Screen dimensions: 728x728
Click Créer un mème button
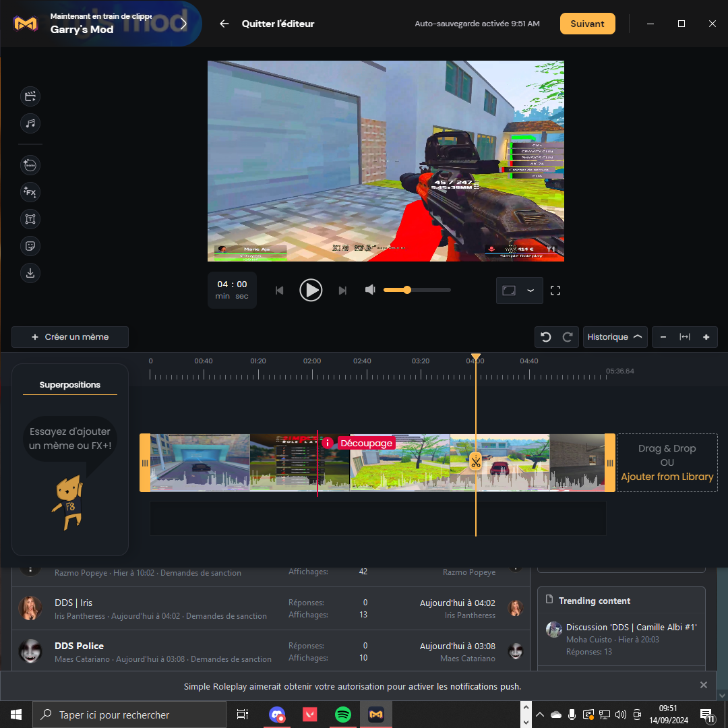[x=70, y=337]
